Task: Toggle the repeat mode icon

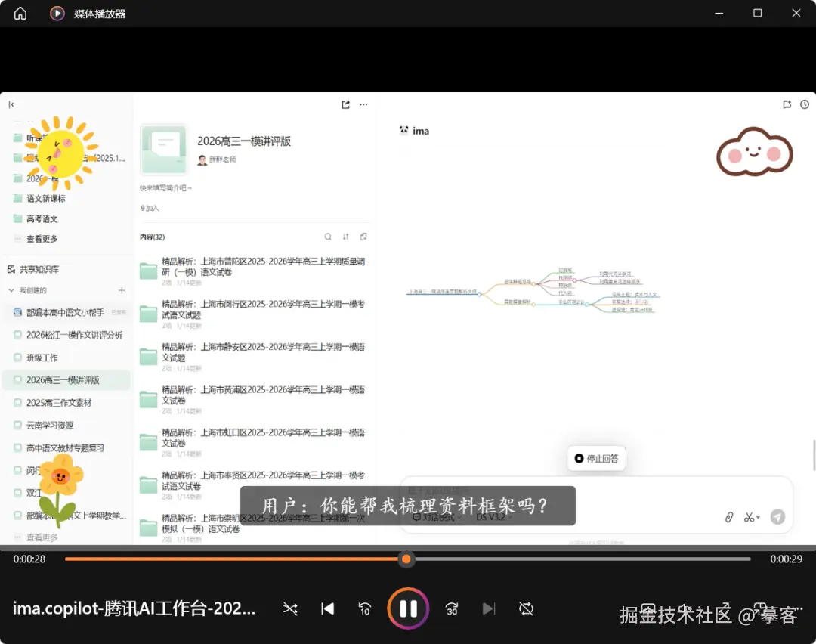Action: click(x=526, y=608)
